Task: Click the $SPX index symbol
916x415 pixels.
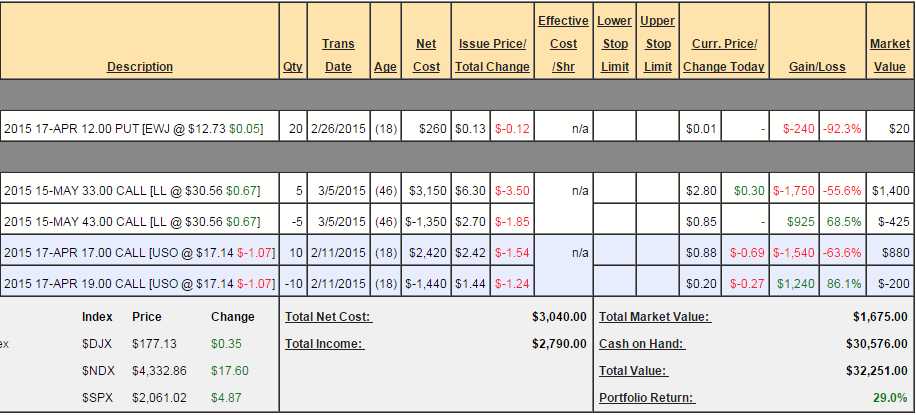Action: pos(98,397)
